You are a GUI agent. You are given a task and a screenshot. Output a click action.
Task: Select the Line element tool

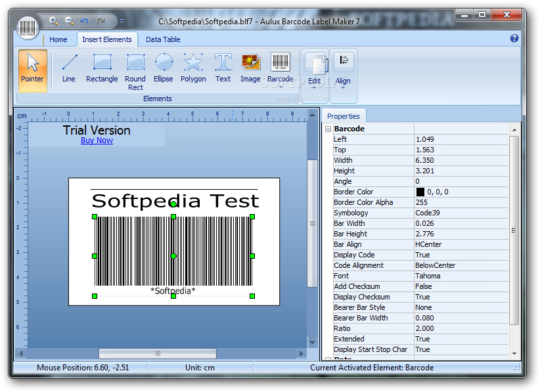(x=69, y=68)
